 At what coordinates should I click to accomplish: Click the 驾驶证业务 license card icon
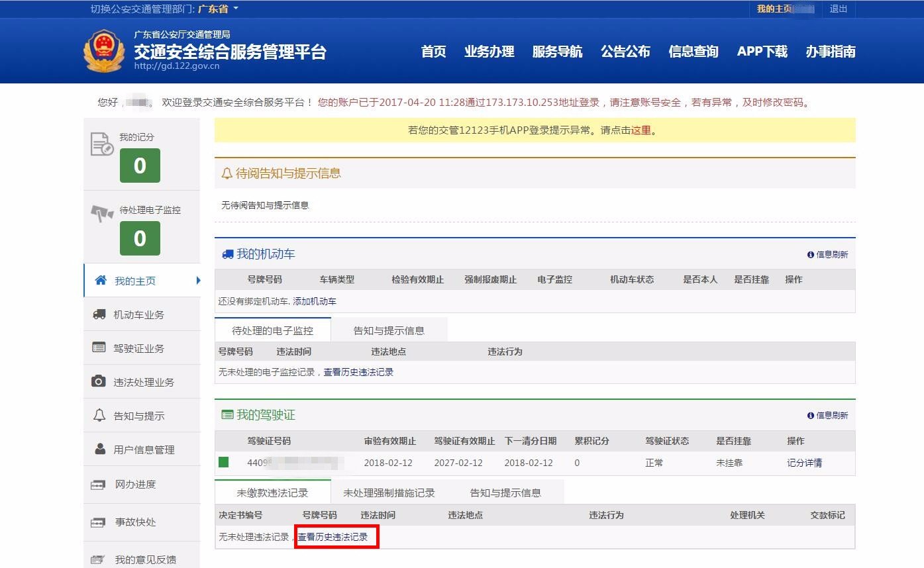tap(99, 348)
